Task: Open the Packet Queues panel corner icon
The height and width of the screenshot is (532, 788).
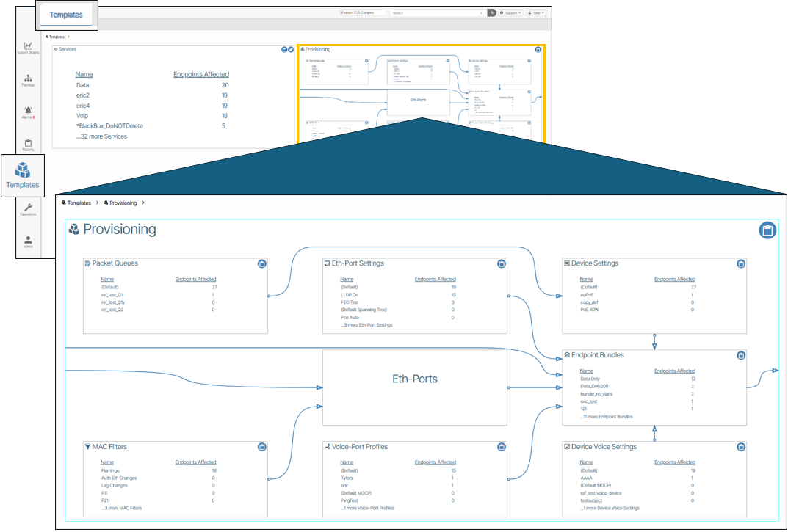Action: (261, 264)
